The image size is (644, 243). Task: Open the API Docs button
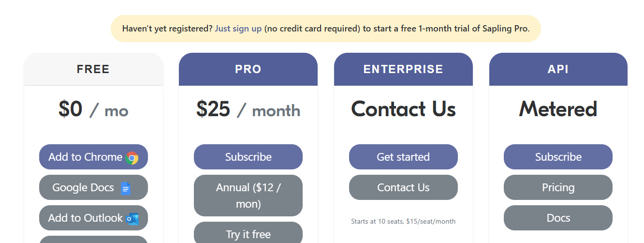coord(558,218)
